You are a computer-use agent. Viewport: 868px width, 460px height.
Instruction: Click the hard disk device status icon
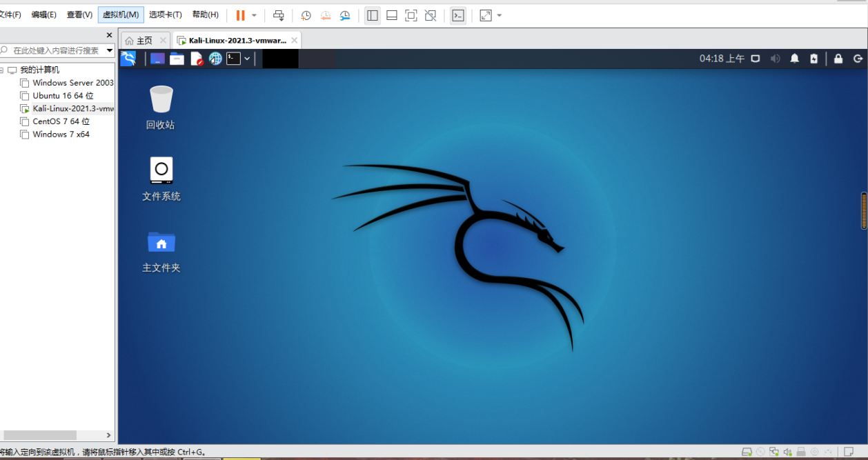747,452
